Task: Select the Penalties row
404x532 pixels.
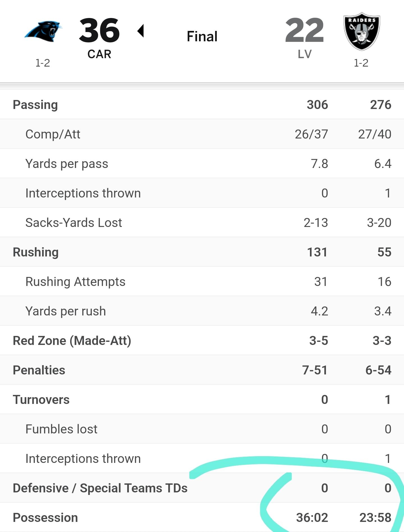Action: [x=202, y=370]
